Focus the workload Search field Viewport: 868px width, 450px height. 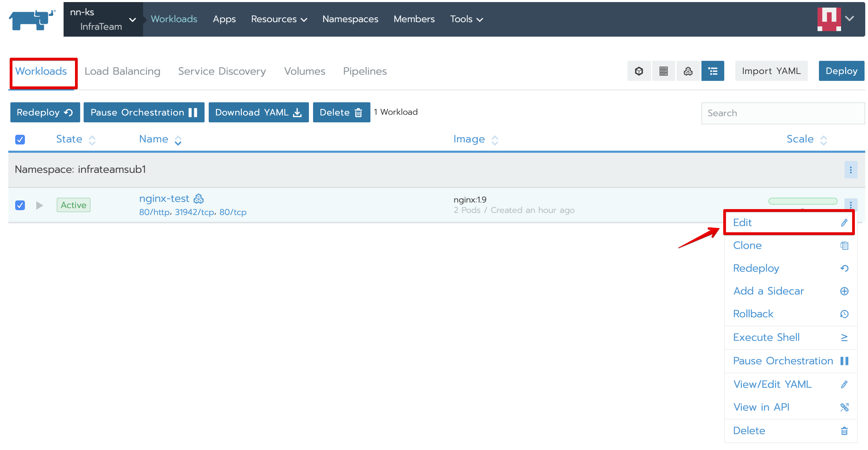pos(783,113)
